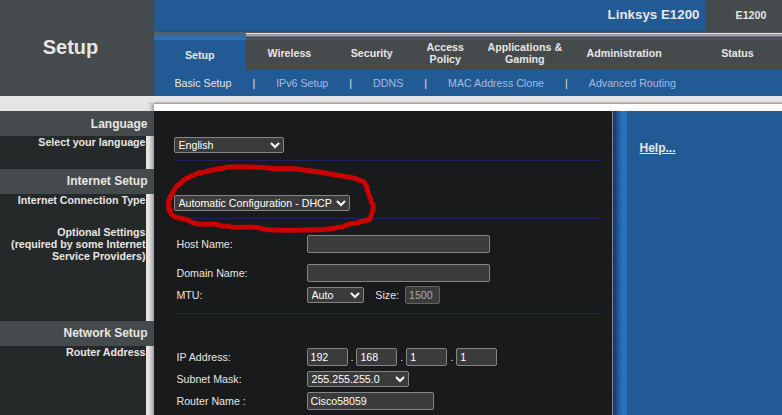The image size is (782, 415).
Task: Select the Setup tab
Action: (200, 55)
